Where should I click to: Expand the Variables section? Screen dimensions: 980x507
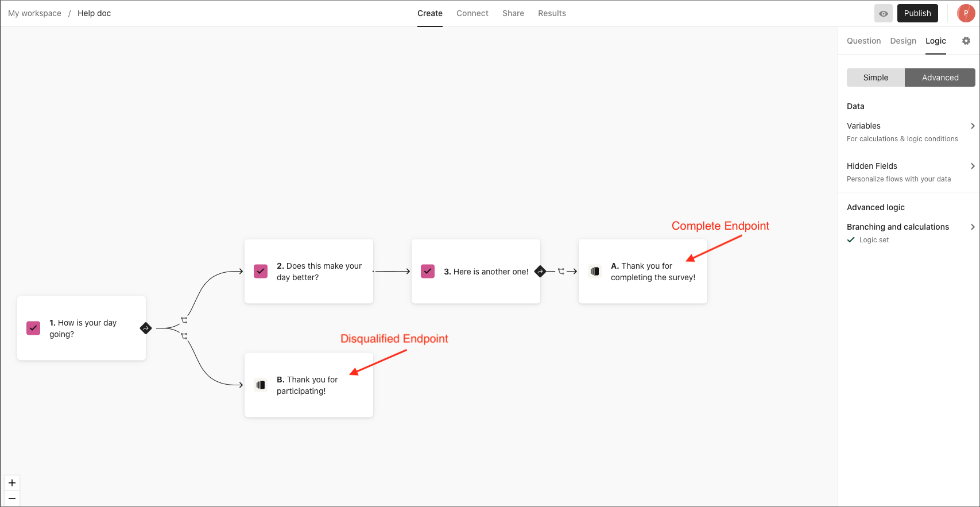(x=911, y=131)
